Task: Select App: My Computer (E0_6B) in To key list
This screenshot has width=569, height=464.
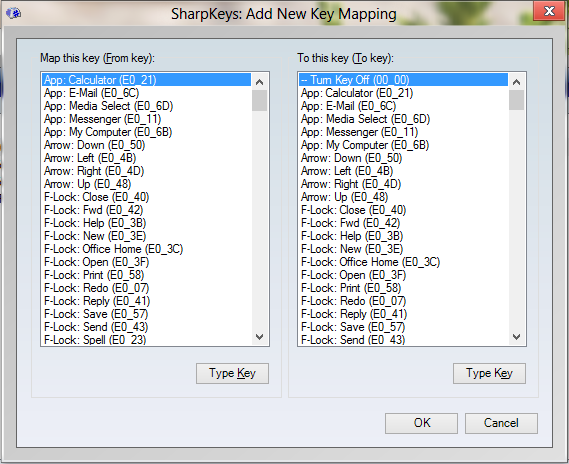Action: (x=404, y=145)
